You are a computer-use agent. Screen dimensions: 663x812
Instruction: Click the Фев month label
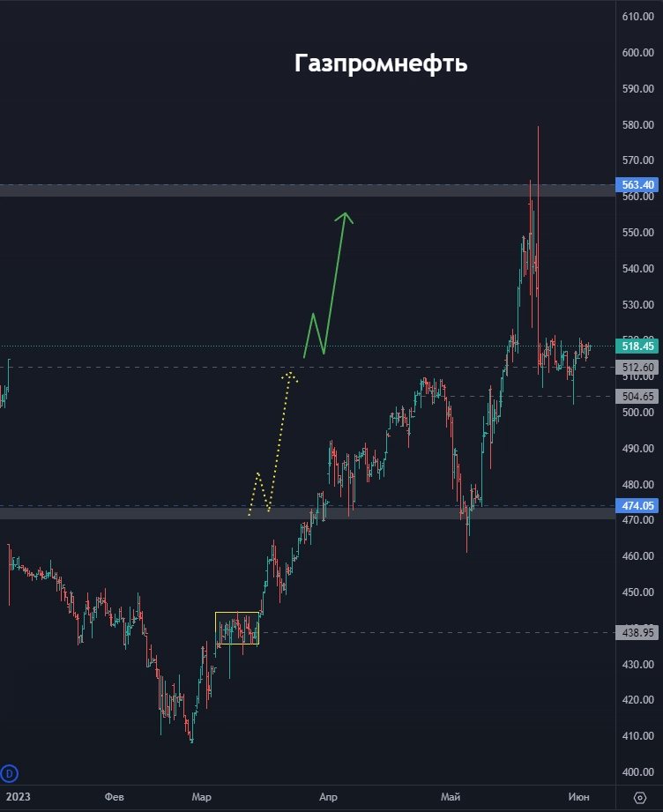pyautogui.click(x=114, y=797)
